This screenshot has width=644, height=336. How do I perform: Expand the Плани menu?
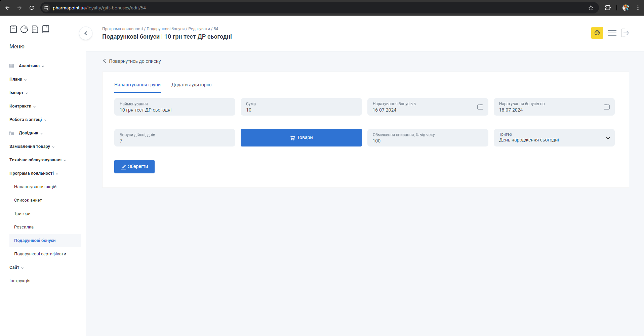(18, 79)
